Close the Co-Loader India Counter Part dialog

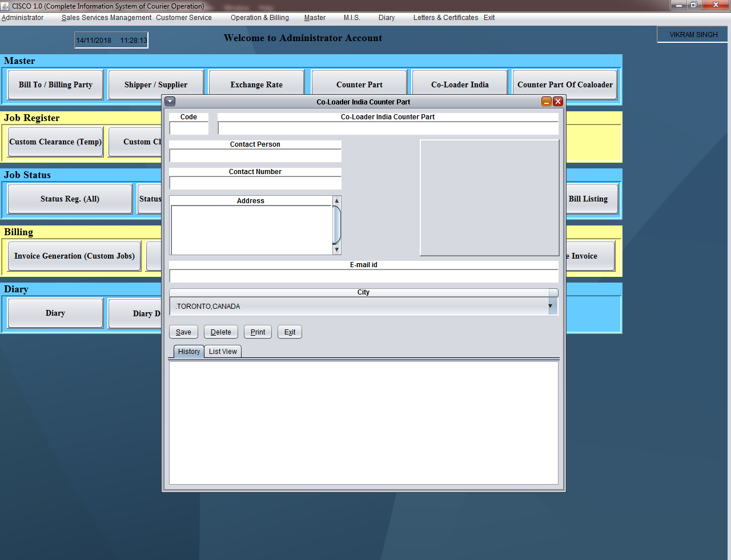pyautogui.click(x=558, y=102)
